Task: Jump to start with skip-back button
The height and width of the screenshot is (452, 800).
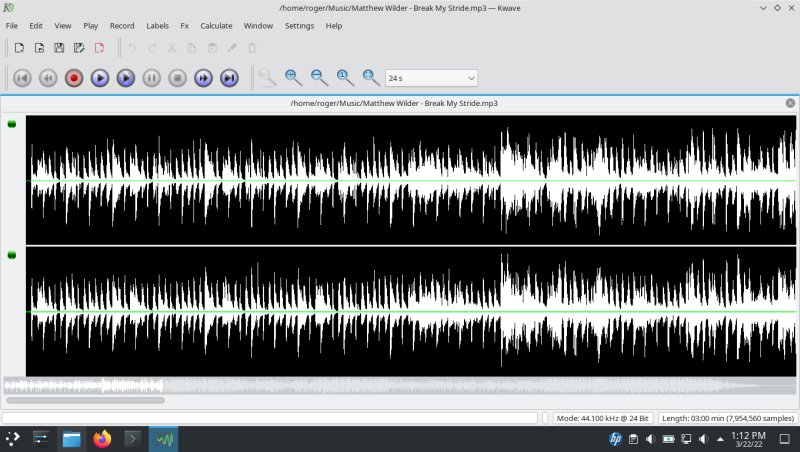Action: (x=22, y=78)
